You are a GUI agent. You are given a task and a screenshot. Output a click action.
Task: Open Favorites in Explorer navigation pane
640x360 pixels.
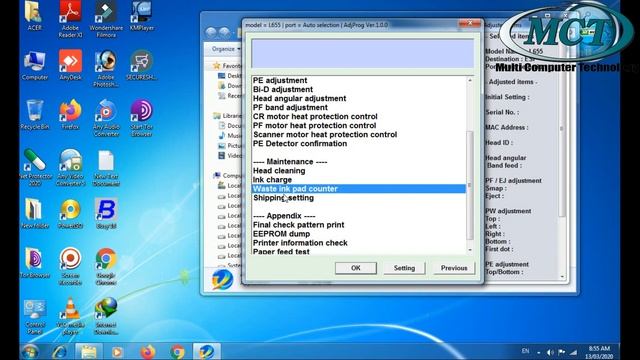tap(227, 66)
